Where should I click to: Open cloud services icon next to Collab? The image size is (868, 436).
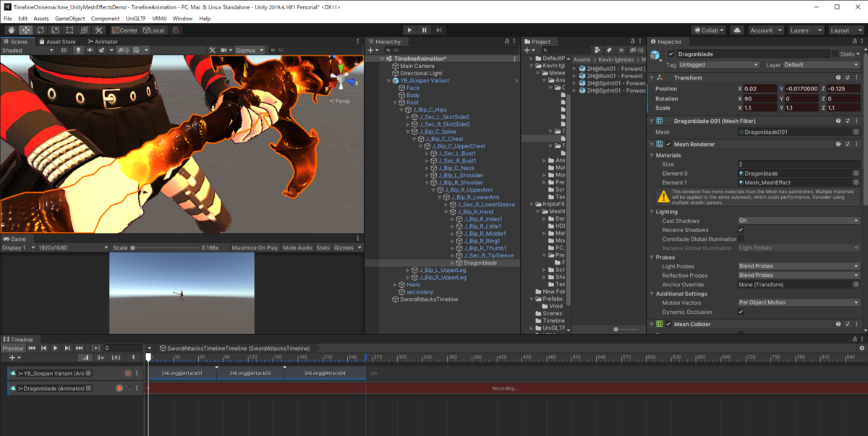(736, 30)
